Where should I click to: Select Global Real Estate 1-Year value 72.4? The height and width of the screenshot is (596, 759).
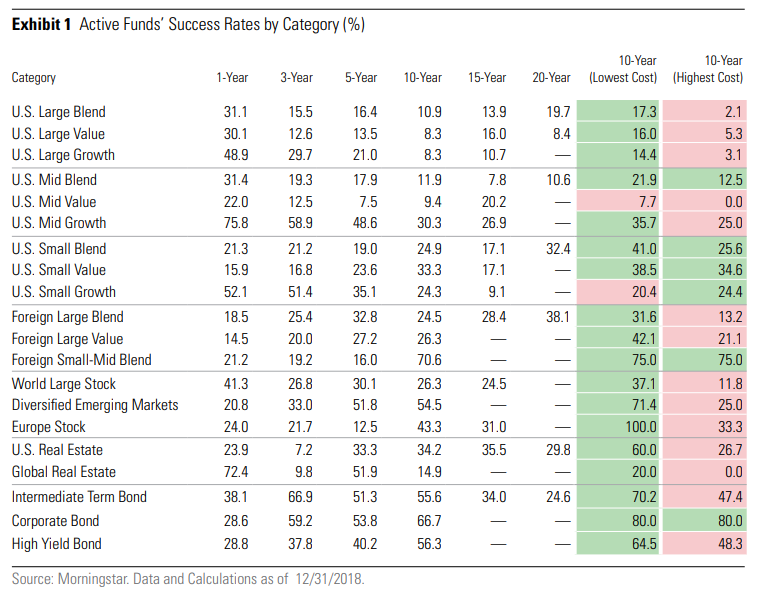(x=234, y=472)
